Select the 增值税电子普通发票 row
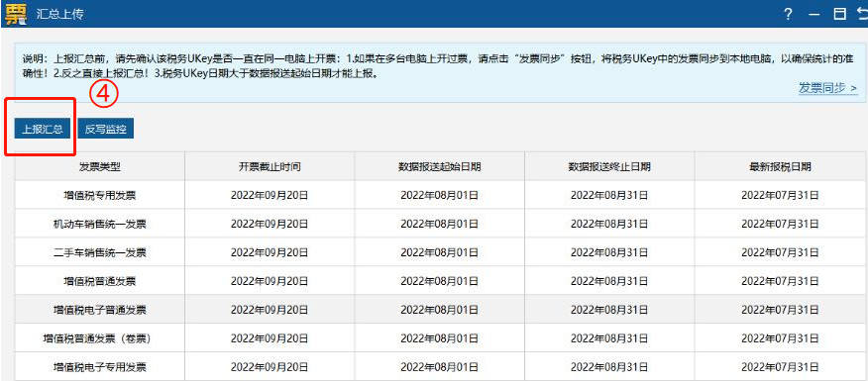 (x=440, y=310)
